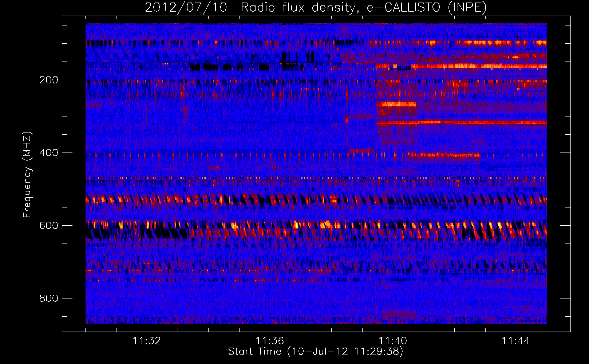Click the 'Start Time (10-Jul-12 11:29:38)' axis label
This screenshot has width=589, height=364.
tap(316, 352)
